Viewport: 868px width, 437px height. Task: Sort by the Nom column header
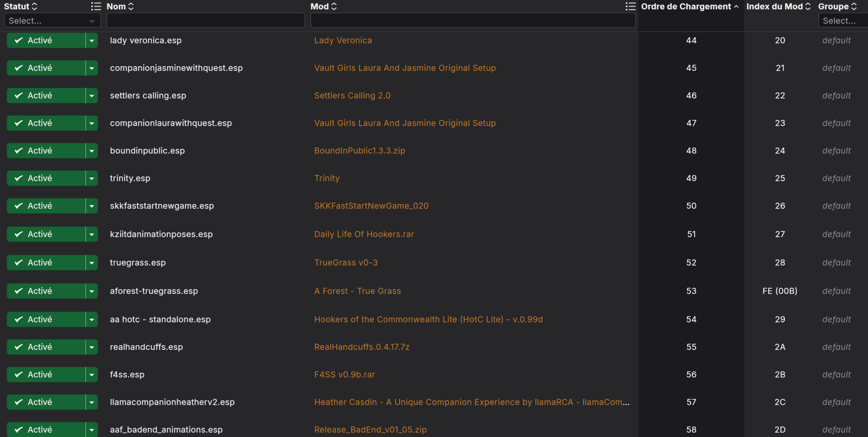120,6
